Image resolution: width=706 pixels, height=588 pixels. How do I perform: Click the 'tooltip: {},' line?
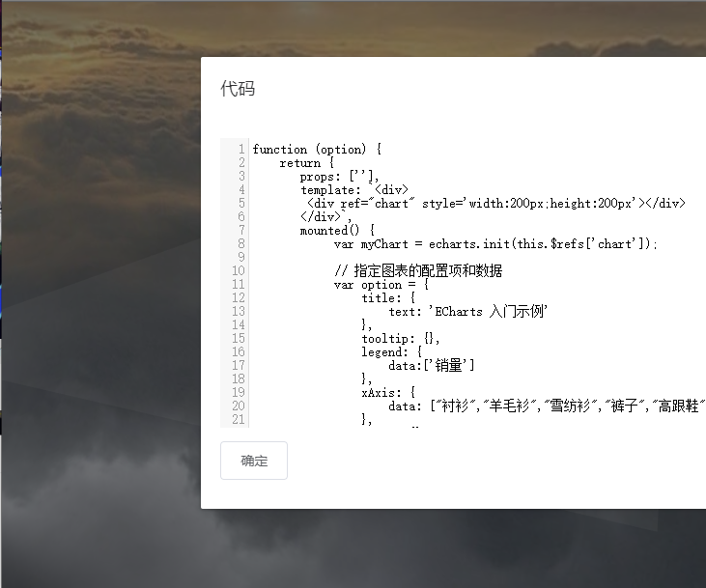[401, 339]
